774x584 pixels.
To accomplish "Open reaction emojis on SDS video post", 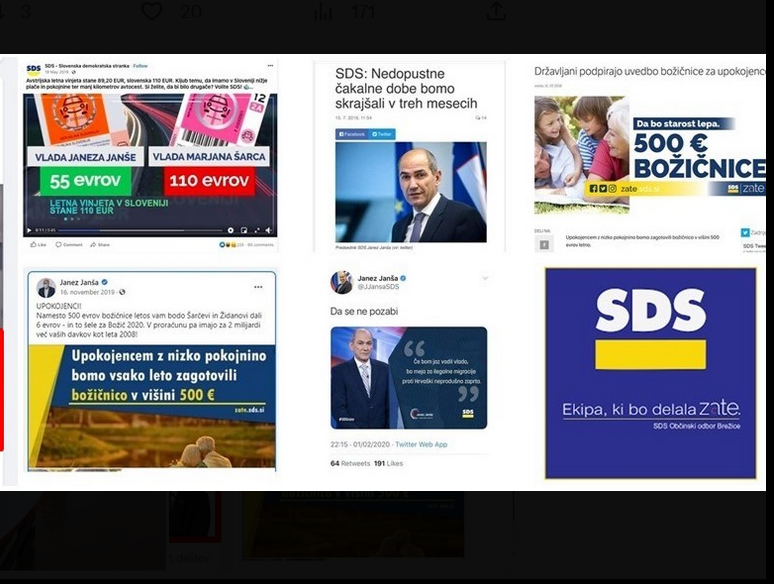I will 228,244.
